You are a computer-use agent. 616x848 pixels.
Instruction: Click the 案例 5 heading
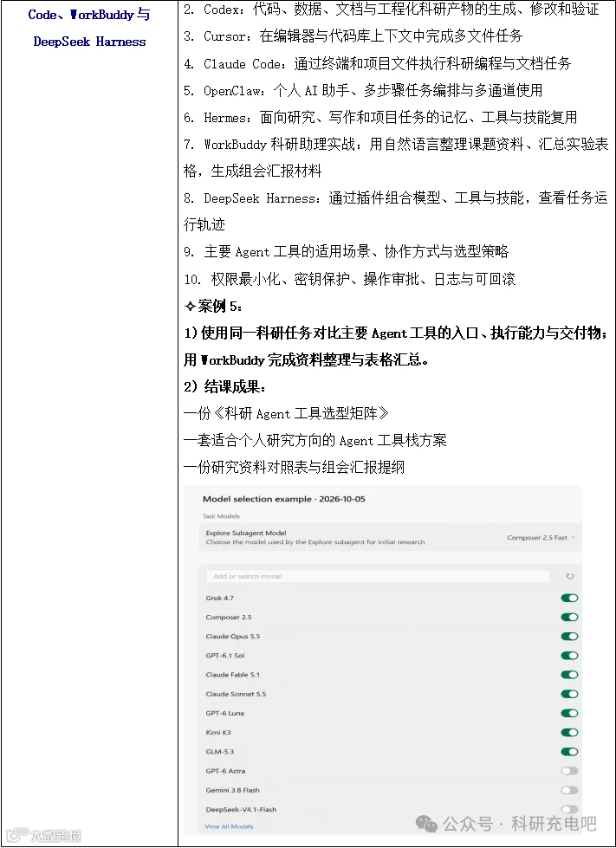click(213, 306)
